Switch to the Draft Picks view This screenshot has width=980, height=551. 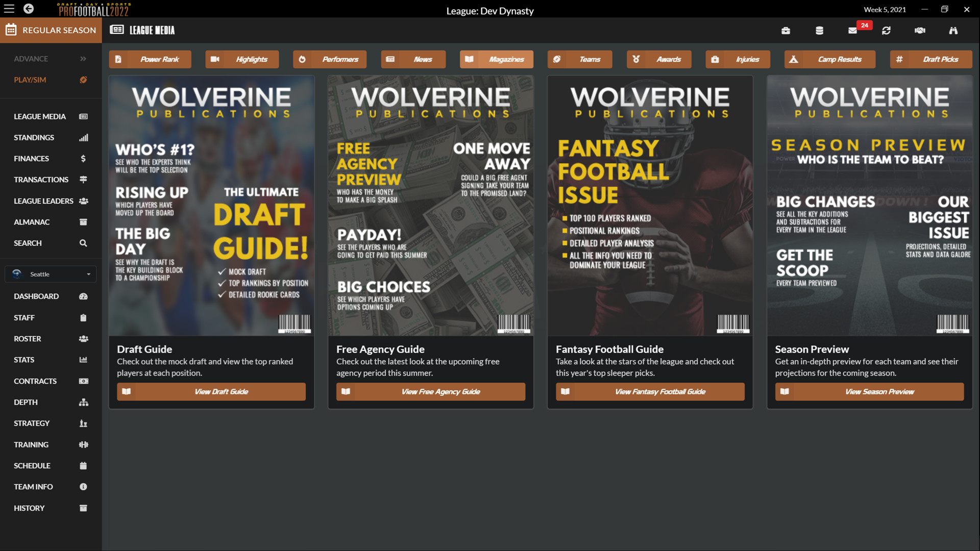931,59
